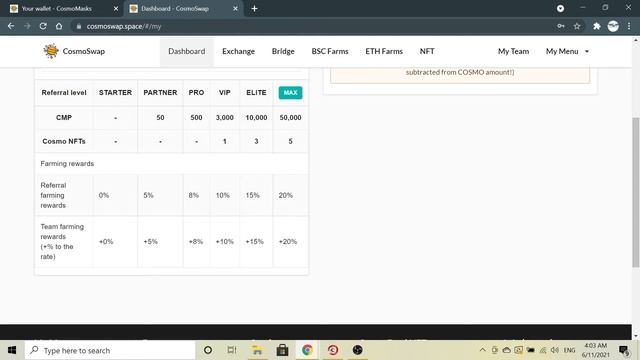This screenshot has width=640, height=360.
Task: Open the Chrome media control circle icon
Action: click(x=560, y=9)
